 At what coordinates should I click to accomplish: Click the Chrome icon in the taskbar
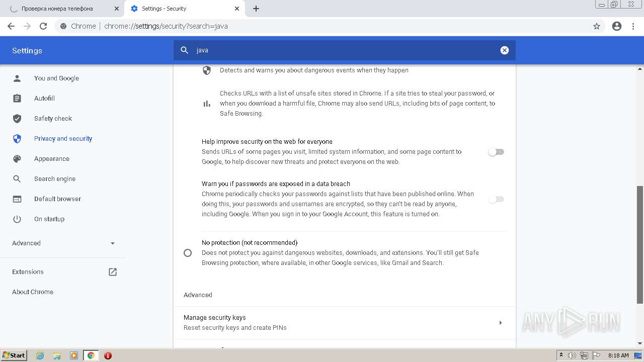pyautogui.click(x=91, y=355)
